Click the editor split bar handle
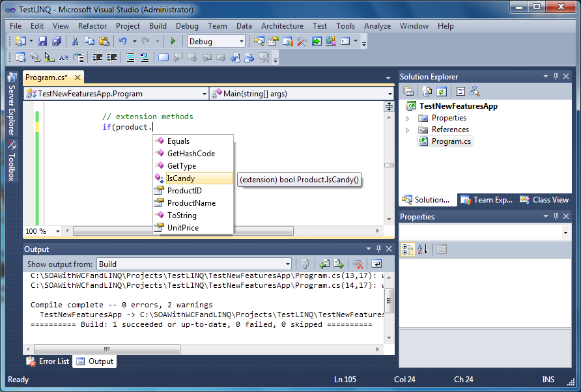 (389, 107)
